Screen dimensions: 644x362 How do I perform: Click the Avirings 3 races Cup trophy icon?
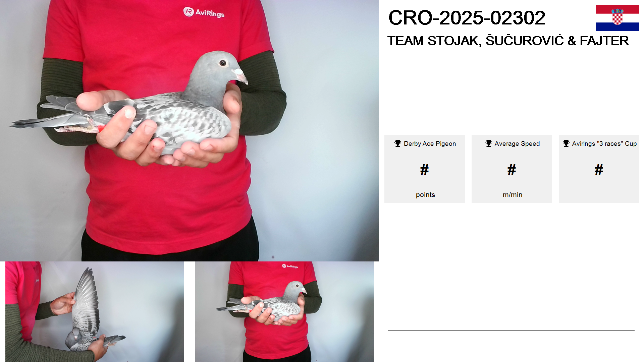(x=566, y=143)
